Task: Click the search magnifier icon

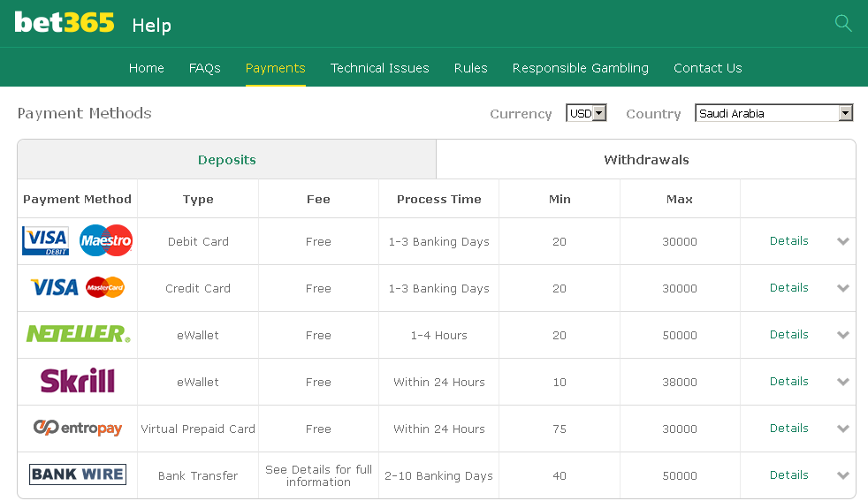Action: [843, 23]
